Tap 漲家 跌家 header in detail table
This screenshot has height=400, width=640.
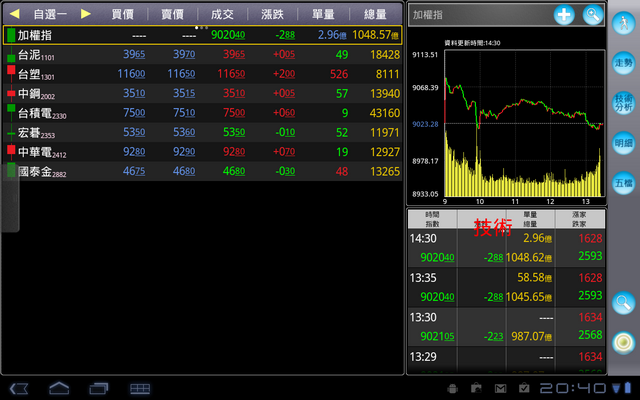pos(580,219)
